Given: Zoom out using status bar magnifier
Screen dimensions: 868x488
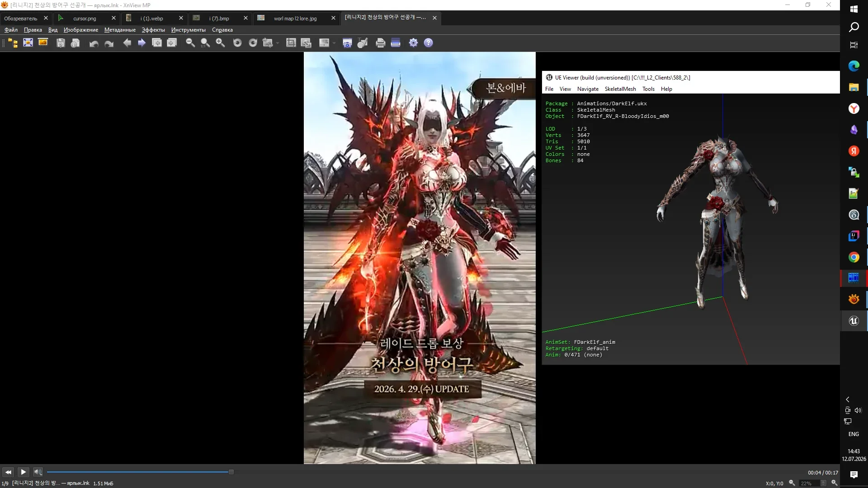Looking at the screenshot, I should tap(792, 483).
